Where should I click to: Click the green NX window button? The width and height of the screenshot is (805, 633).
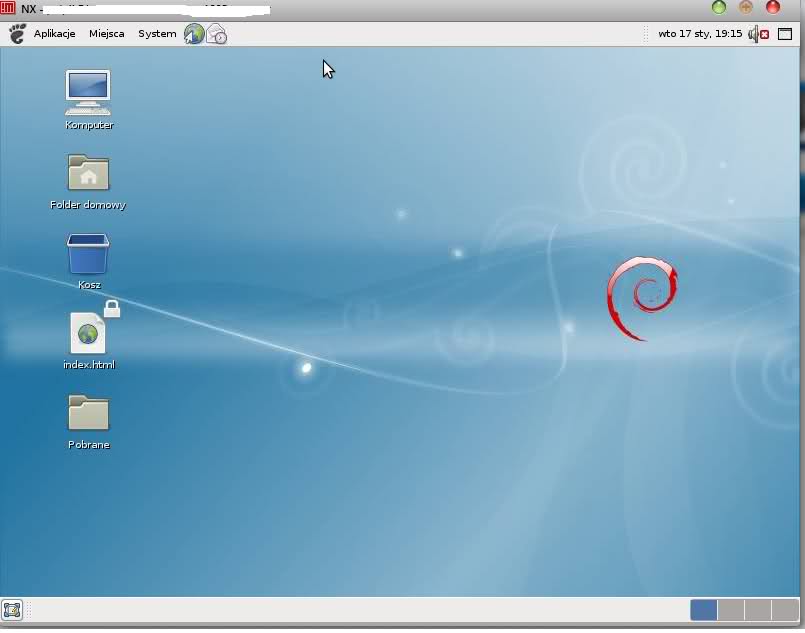pyautogui.click(x=719, y=7)
